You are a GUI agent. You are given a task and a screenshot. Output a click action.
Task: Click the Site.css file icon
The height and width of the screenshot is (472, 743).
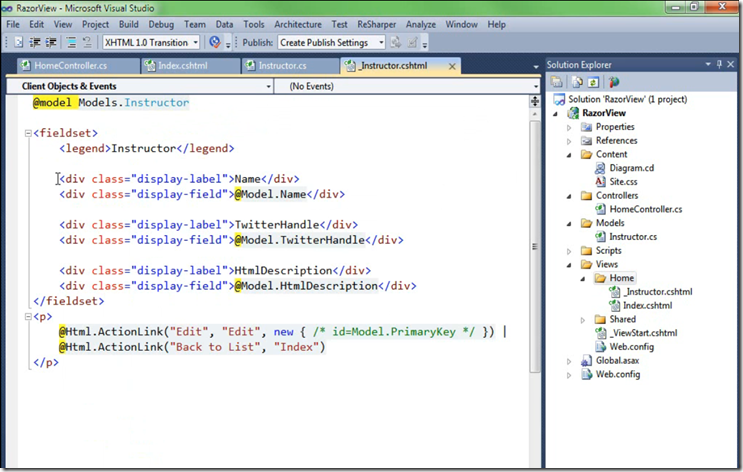pyautogui.click(x=600, y=182)
